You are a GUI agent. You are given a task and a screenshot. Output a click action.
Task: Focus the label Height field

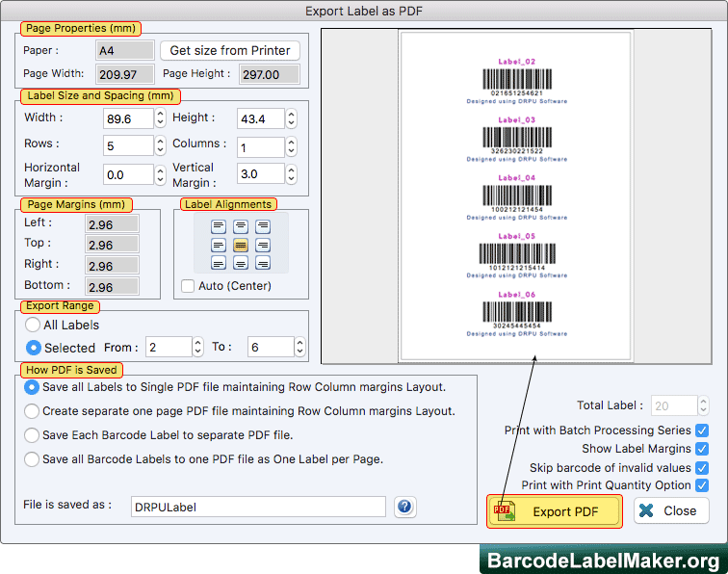(x=260, y=118)
